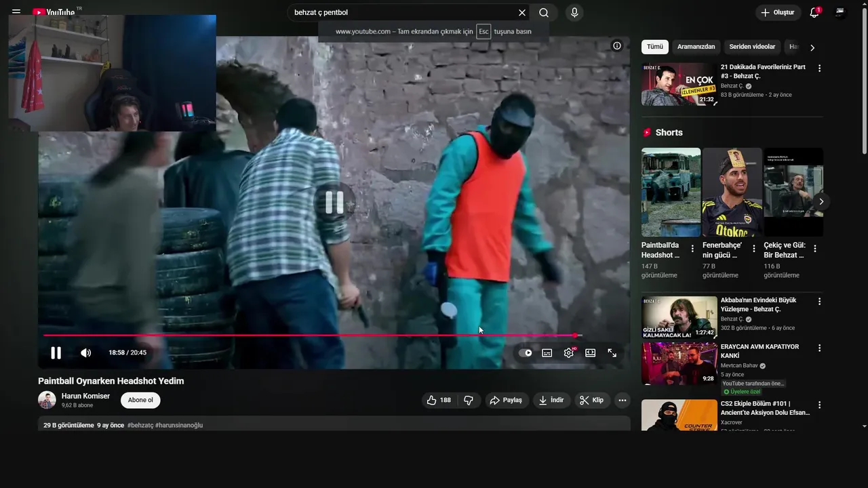Open the Paintball'da Headshot short thumbnail

[671, 192]
